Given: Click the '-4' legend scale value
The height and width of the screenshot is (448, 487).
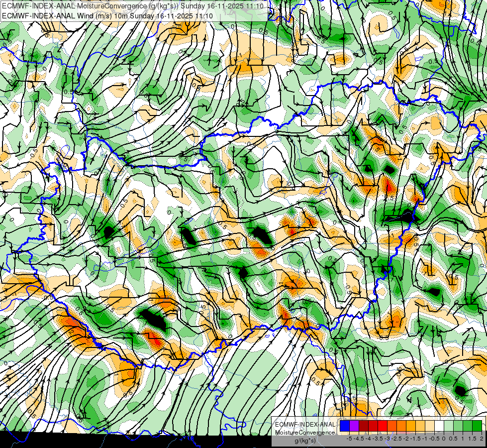Looking at the screenshot, I should pyautogui.click(x=368, y=439).
